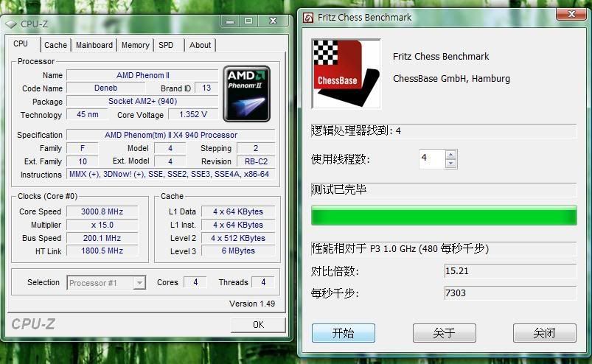Click the Level 2 4 x 512 KBytes value
This screenshot has width=592, height=364.
point(238,238)
